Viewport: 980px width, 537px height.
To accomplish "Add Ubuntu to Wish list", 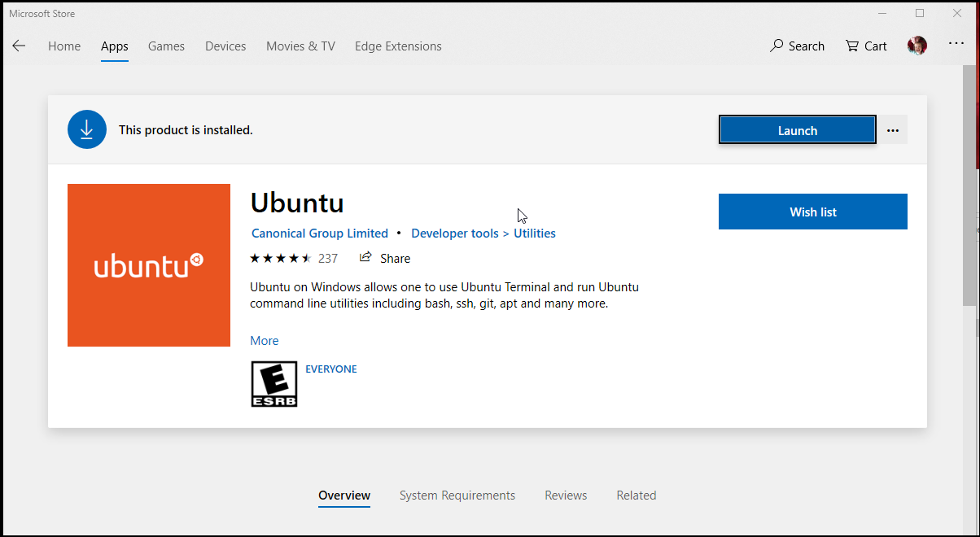I will pos(813,212).
